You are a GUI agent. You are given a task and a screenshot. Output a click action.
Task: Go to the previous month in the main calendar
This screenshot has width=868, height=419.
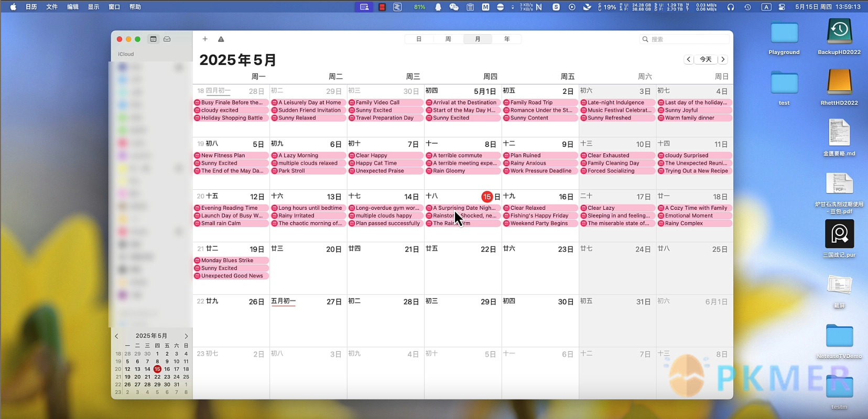[x=688, y=59]
